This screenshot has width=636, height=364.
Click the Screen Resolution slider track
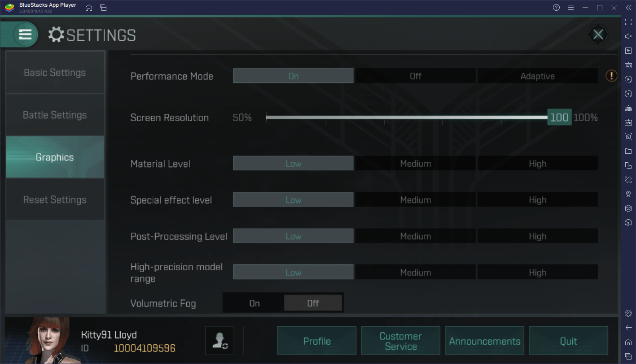(407, 117)
